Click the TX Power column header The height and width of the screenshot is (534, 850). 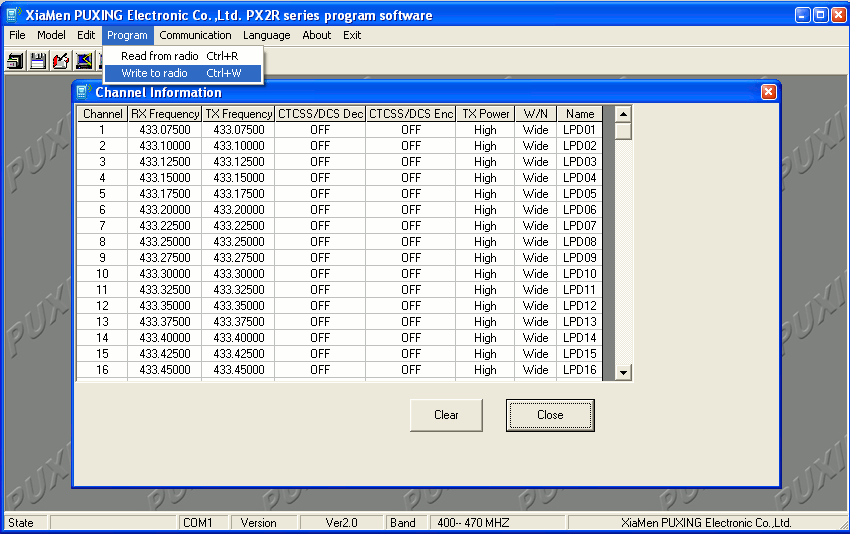pyautogui.click(x=485, y=114)
